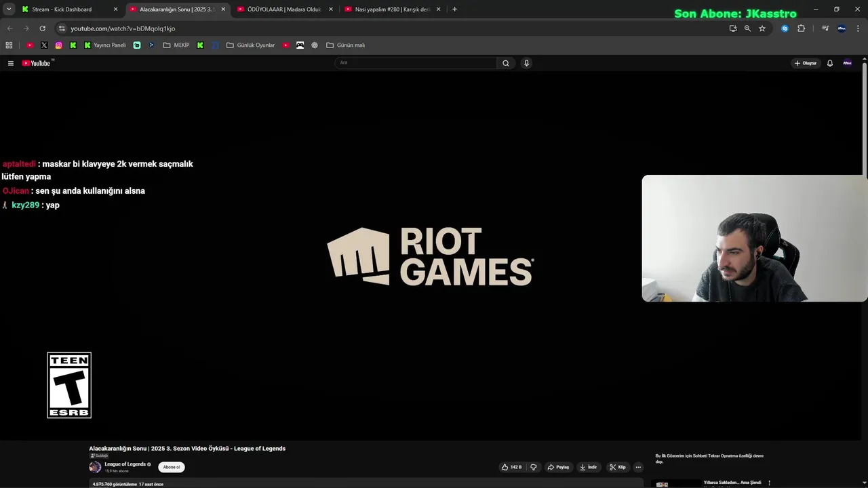Open the Chrome profile avatar
This screenshot has width=868, height=488.
click(x=842, y=28)
